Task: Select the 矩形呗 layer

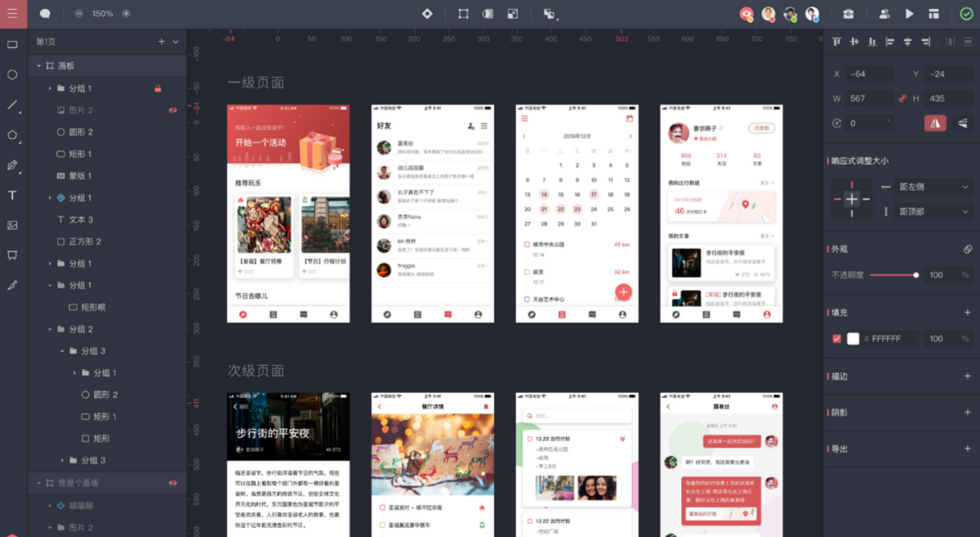Action: click(107, 307)
